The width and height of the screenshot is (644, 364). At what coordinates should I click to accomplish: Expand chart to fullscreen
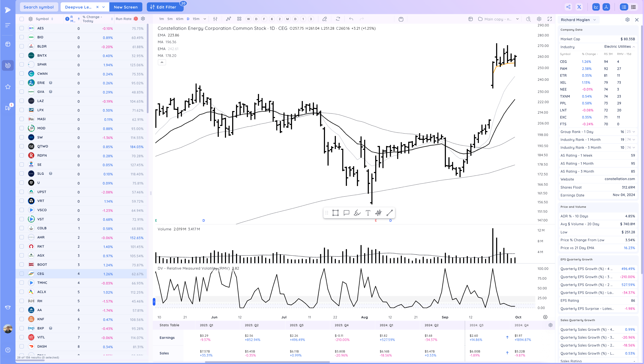(x=549, y=19)
